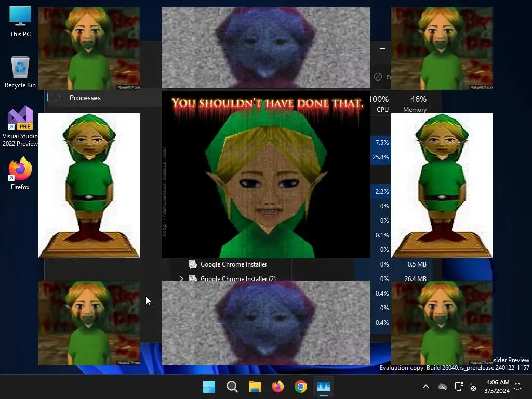This screenshot has height=399, width=532.
Task: Switch to Task Manager on the taskbar
Action: pyautogui.click(x=323, y=387)
